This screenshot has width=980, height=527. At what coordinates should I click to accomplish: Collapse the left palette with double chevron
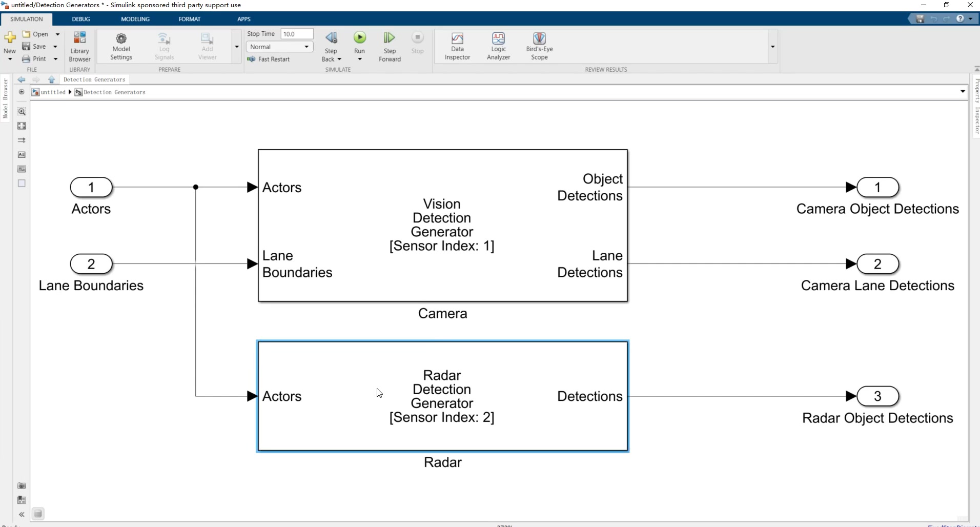(22, 514)
